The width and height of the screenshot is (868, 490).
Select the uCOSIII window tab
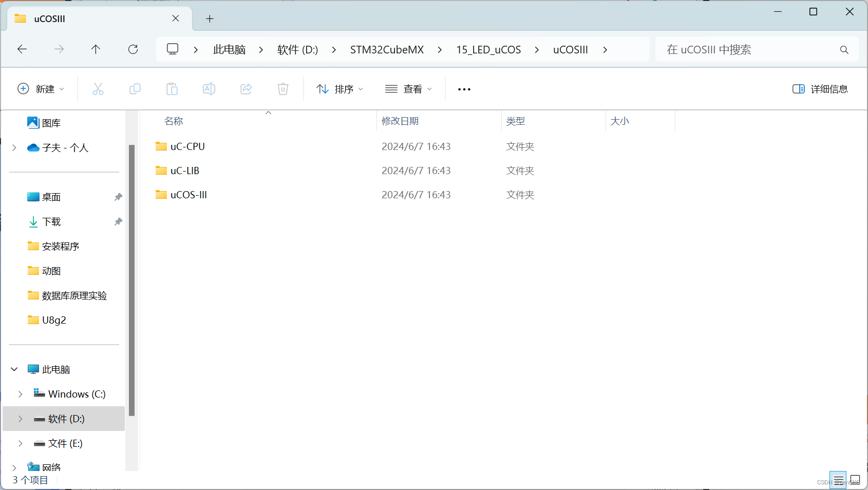100,18
